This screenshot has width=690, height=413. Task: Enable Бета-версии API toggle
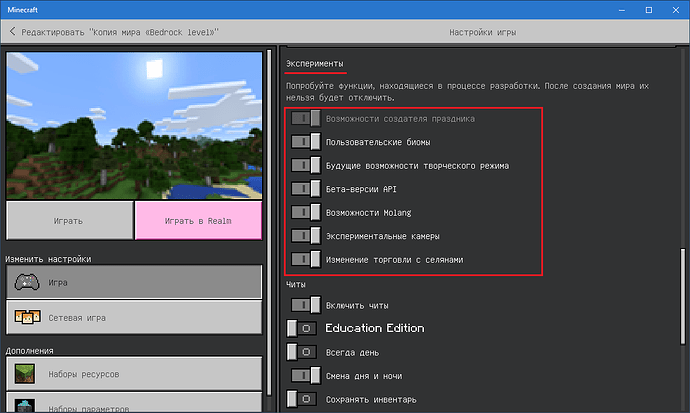pos(306,189)
